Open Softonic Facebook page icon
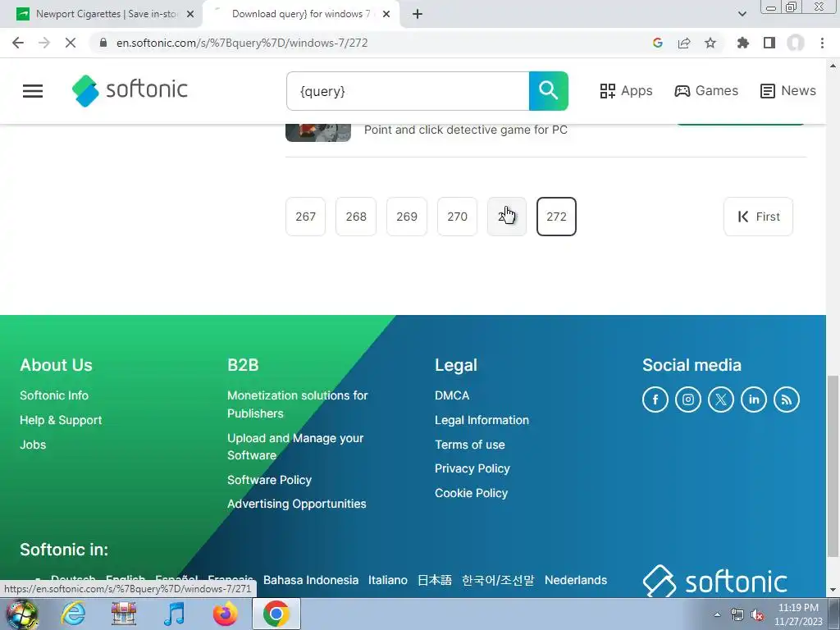This screenshot has width=840, height=630. point(655,399)
